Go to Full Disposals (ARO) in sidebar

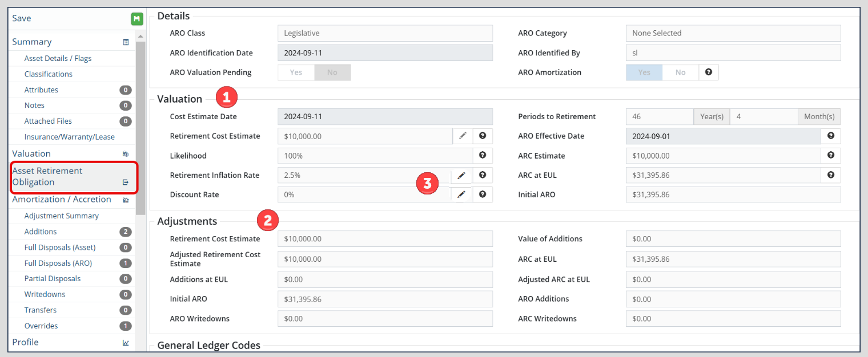(x=58, y=263)
